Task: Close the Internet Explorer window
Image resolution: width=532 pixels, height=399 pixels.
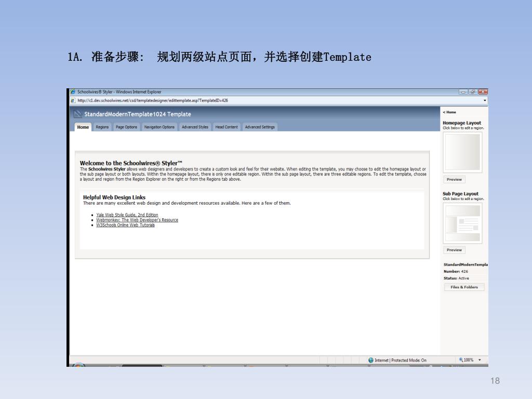Action: [483, 92]
